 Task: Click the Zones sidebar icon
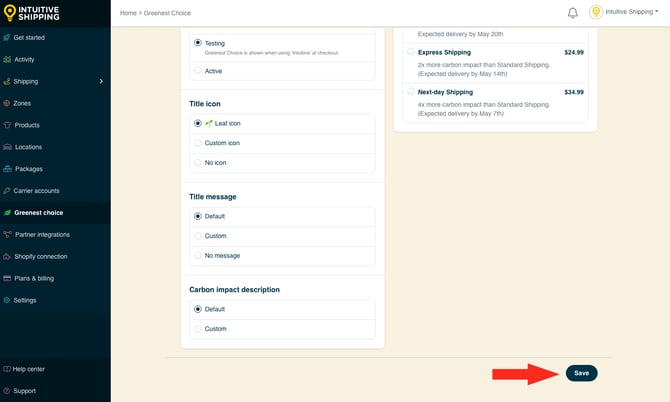coord(8,103)
